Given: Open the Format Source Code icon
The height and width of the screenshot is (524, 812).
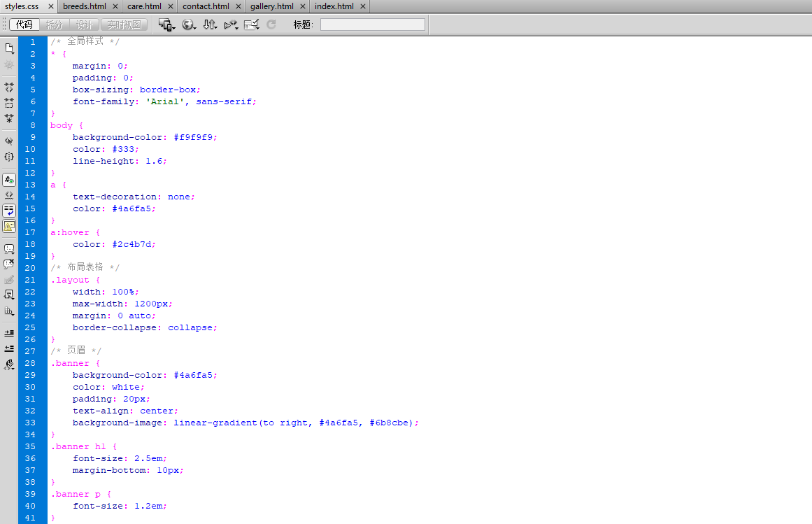Looking at the screenshot, I should 9,364.
